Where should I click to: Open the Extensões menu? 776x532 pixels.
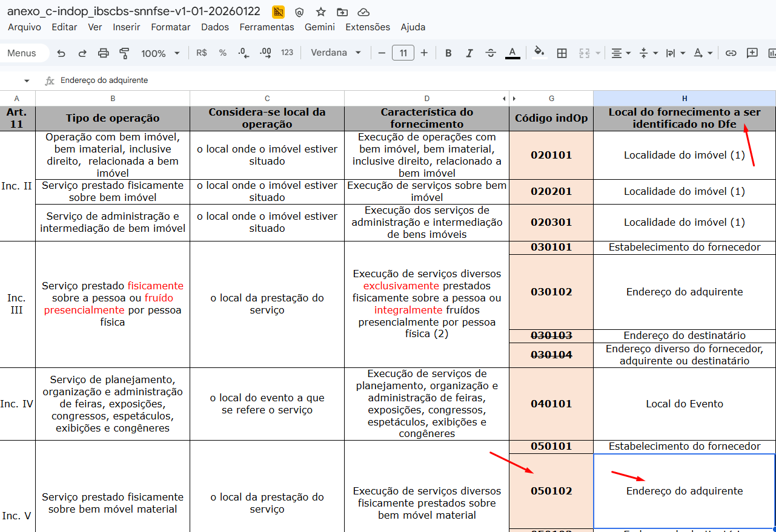point(368,27)
